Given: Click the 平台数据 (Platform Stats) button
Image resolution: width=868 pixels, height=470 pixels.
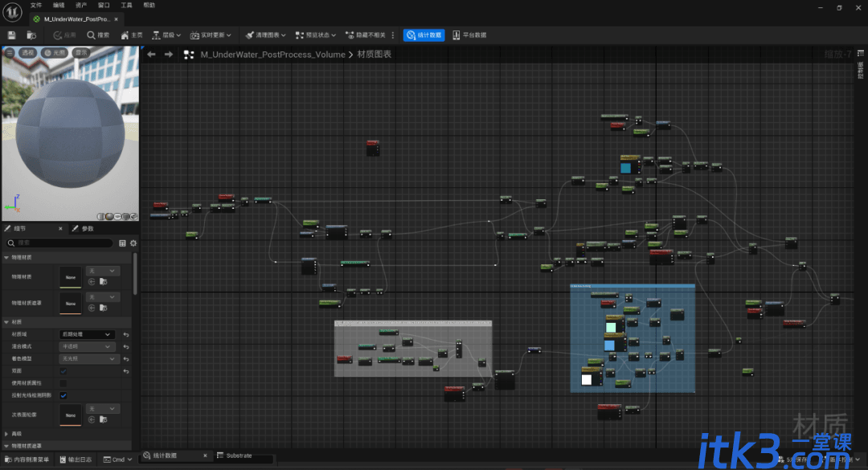Looking at the screenshot, I should pyautogui.click(x=469, y=35).
